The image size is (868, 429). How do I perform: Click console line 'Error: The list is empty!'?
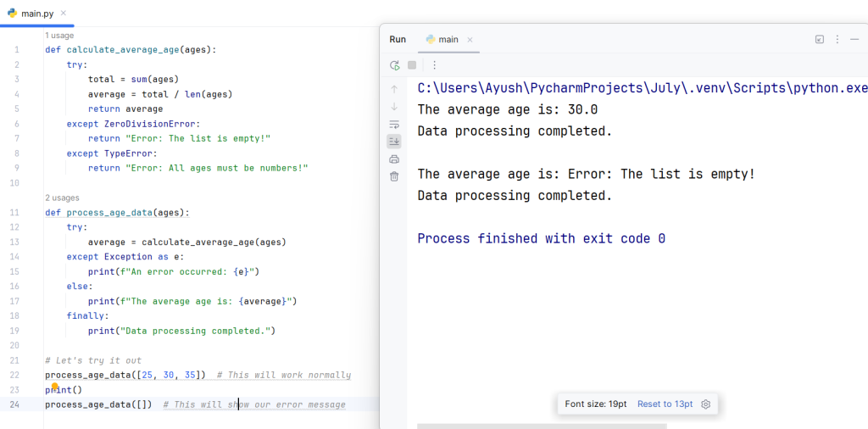pos(661,175)
